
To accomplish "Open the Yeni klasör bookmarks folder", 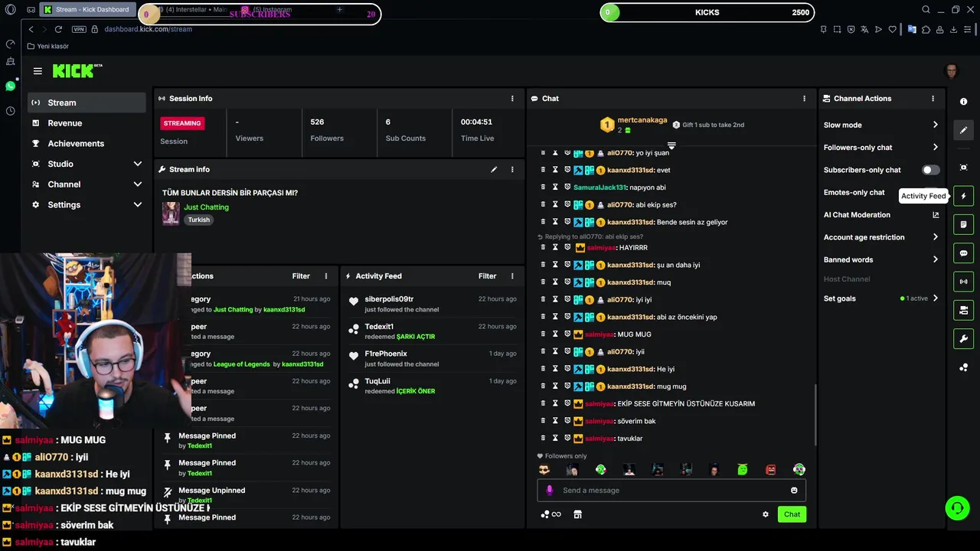I will coord(47,46).
